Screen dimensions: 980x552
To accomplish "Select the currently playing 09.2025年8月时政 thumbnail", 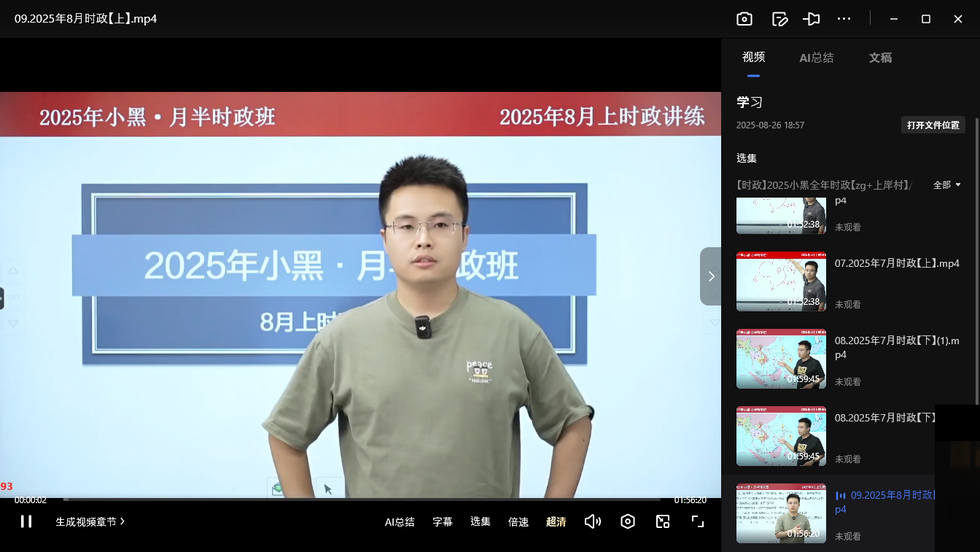I will coord(781,513).
